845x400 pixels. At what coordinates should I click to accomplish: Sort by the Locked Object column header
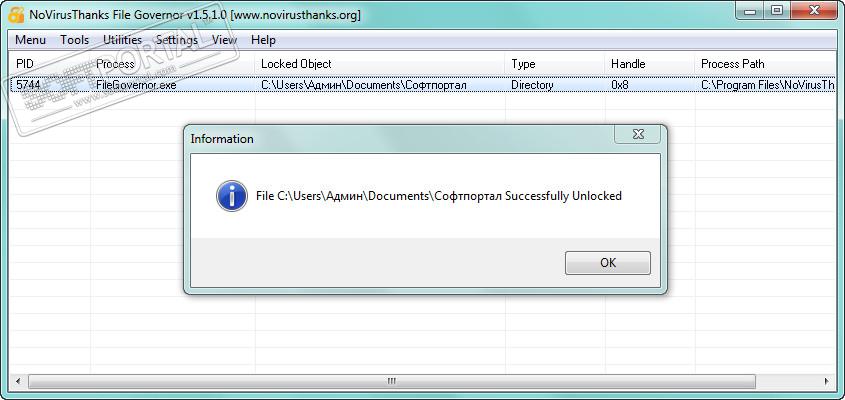(380, 64)
